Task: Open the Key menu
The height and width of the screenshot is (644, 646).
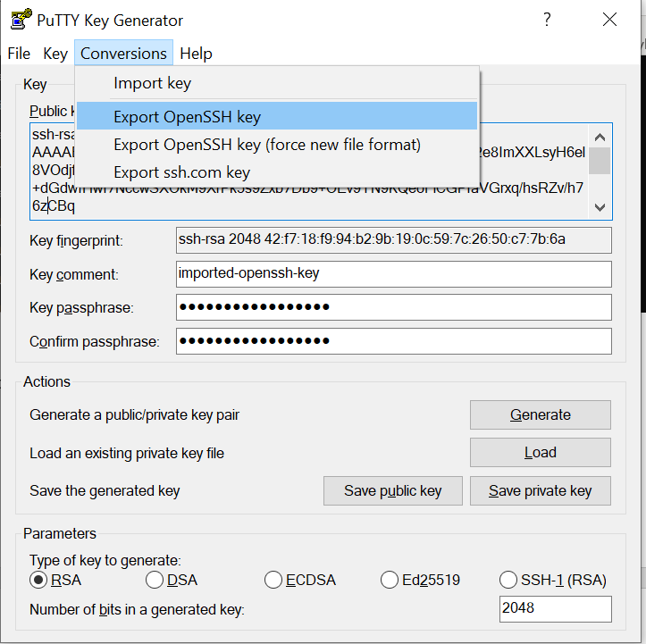Action: coord(55,54)
